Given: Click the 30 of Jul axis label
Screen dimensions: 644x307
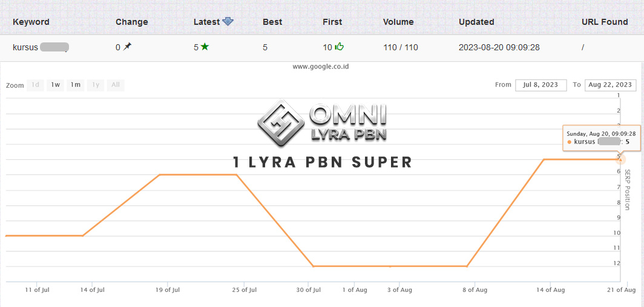Looking at the screenshot, I should click(x=308, y=289).
